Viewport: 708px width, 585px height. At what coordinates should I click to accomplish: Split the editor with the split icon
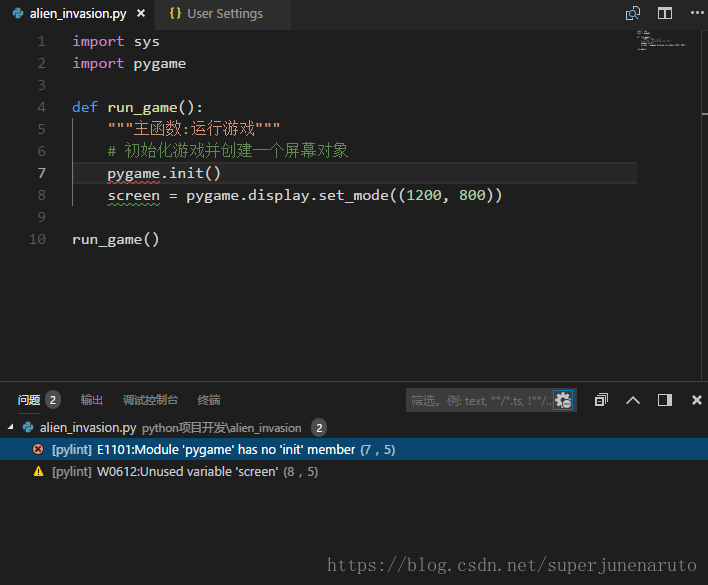[665, 13]
